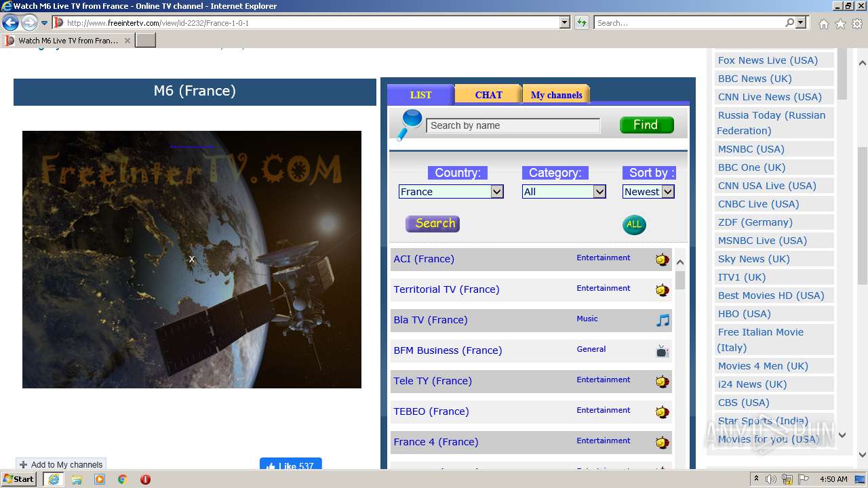The image size is (868, 488).
Task: Open Fox News Live (USA) in sidebar
Action: 768,60
